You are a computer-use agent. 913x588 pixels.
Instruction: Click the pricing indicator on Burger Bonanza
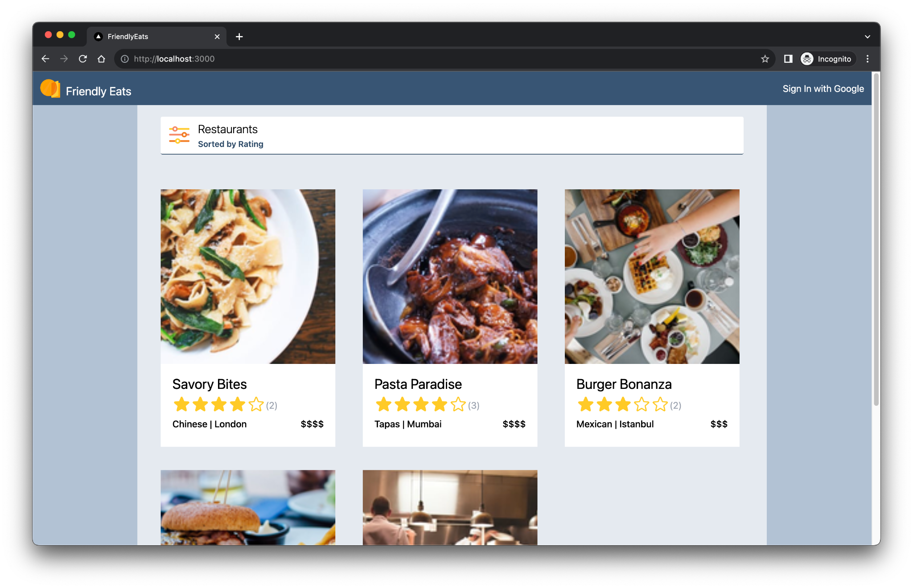[x=719, y=424]
